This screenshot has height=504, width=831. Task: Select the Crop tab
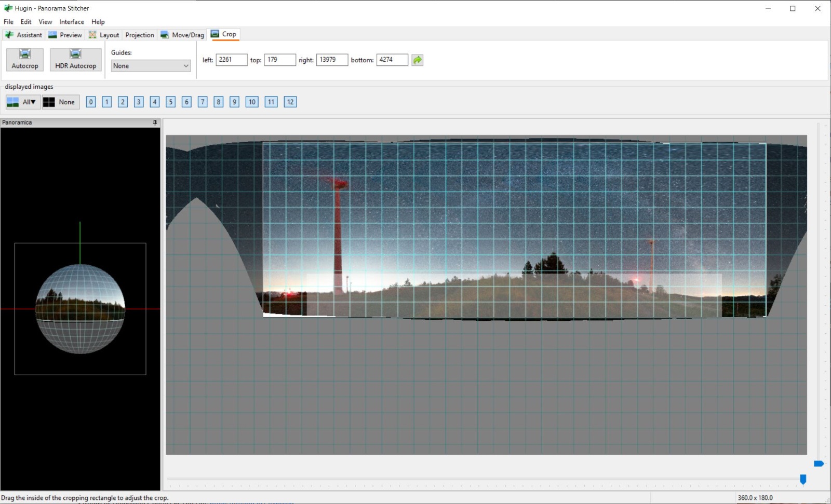point(224,34)
